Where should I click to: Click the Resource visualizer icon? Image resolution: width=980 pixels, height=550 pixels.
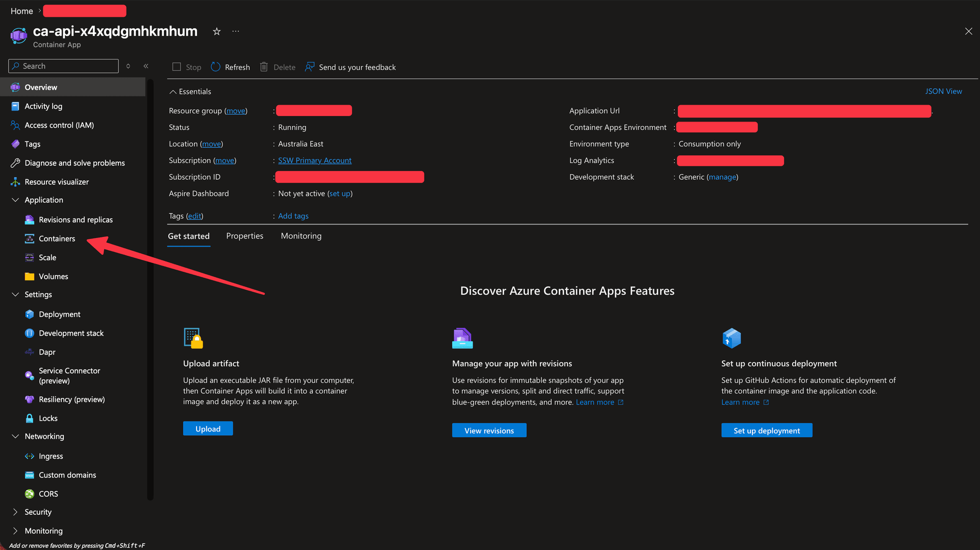pyautogui.click(x=15, y=182)
